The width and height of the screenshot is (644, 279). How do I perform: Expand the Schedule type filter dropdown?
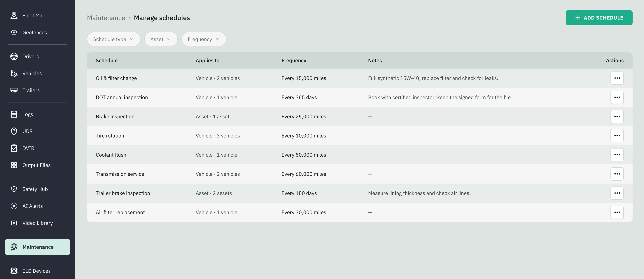(113, 39)
